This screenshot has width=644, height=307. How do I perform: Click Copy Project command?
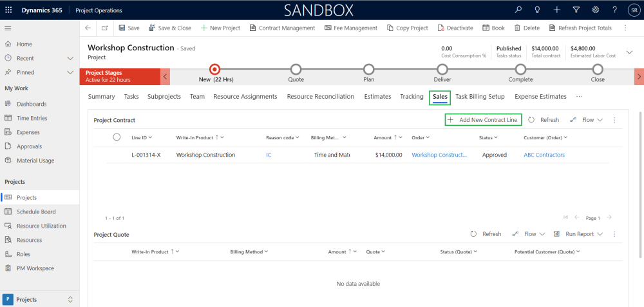pyautogui.click(x=408, y=28)
